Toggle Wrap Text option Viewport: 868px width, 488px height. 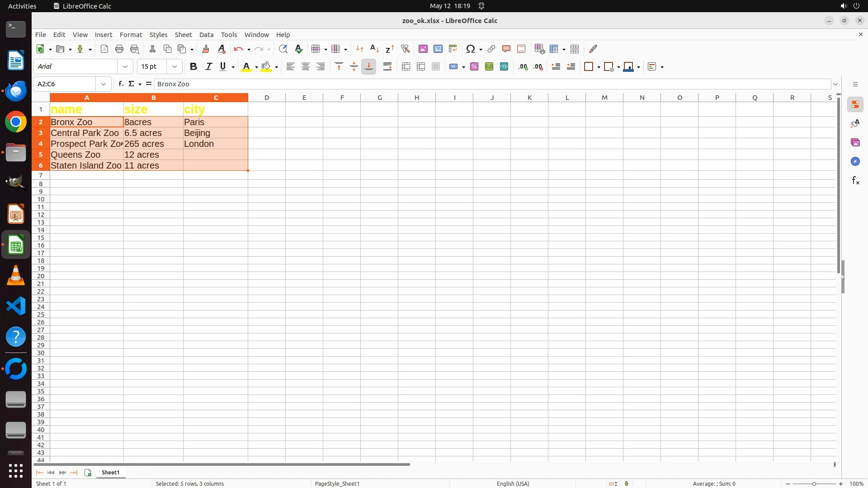click(387, 66)
